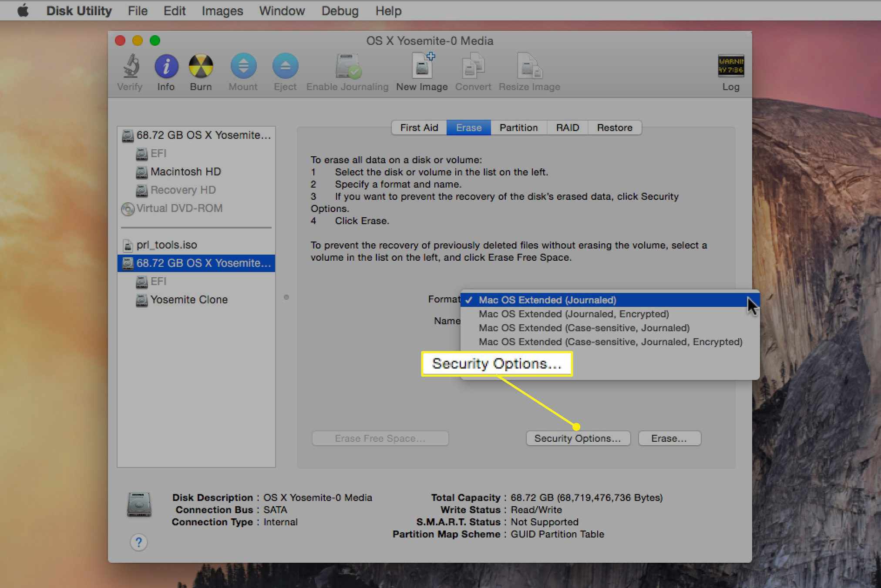Choose Mac OS Extended (Journaled) format
This screenshot has height=588, width=881.
coord(610,300)
